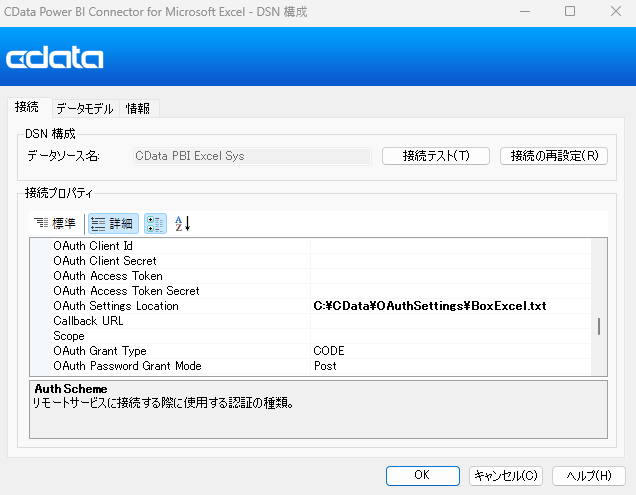Screen dimensions: 636x495
Task: Select the 詳細 (Advanced) view button
Action: coord(112,224)
